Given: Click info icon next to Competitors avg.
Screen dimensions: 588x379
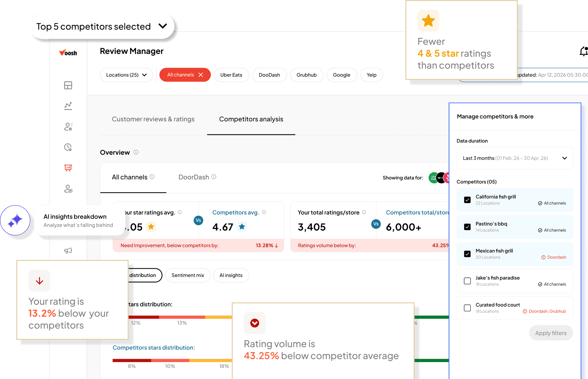Looking at the screenshot, I should 264,212.
